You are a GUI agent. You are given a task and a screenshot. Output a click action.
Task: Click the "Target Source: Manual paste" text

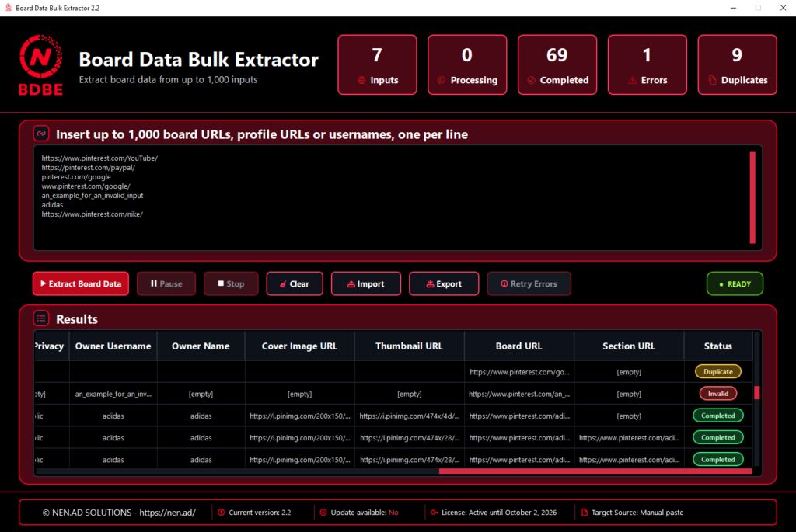(x=637, y=513)
